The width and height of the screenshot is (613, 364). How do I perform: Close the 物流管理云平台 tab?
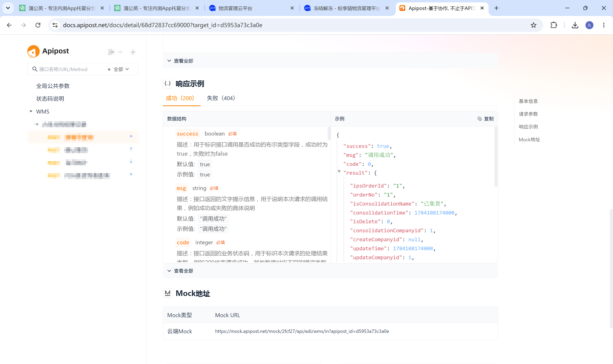pos(292,8)
